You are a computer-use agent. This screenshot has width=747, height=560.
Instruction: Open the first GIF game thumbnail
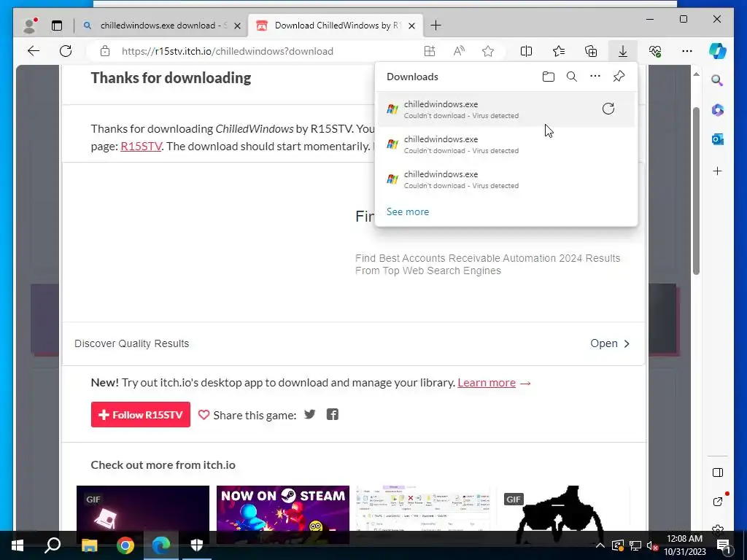point(143,508)
